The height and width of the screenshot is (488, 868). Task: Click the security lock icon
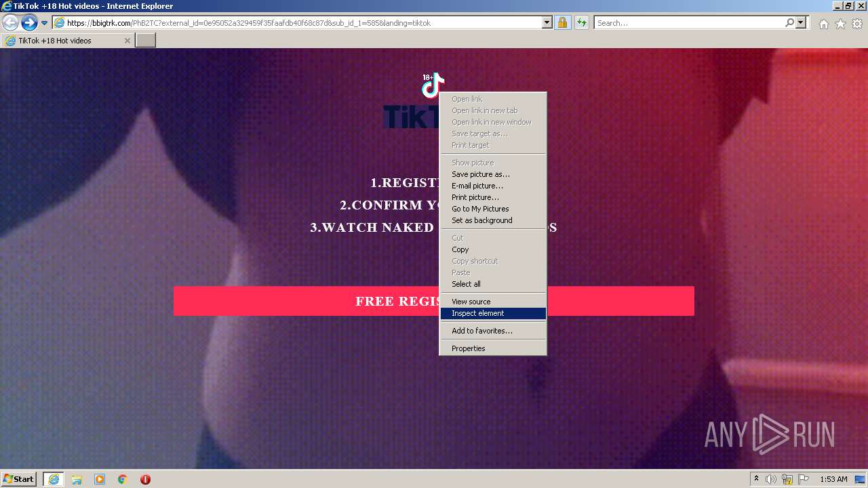[562, 23]
